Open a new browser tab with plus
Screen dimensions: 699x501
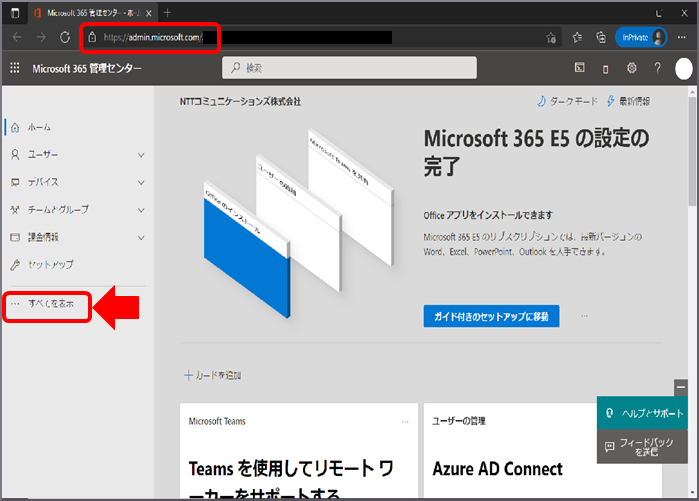168,13
